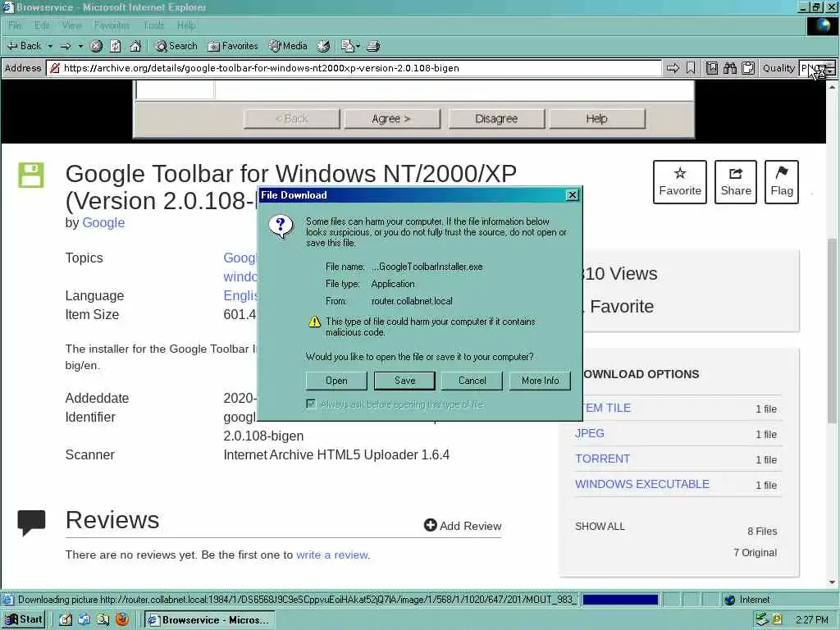This screenshot has width=840, height=630.
Task: Expand the Edit button dropdown arrow
Action: point(358,46)
